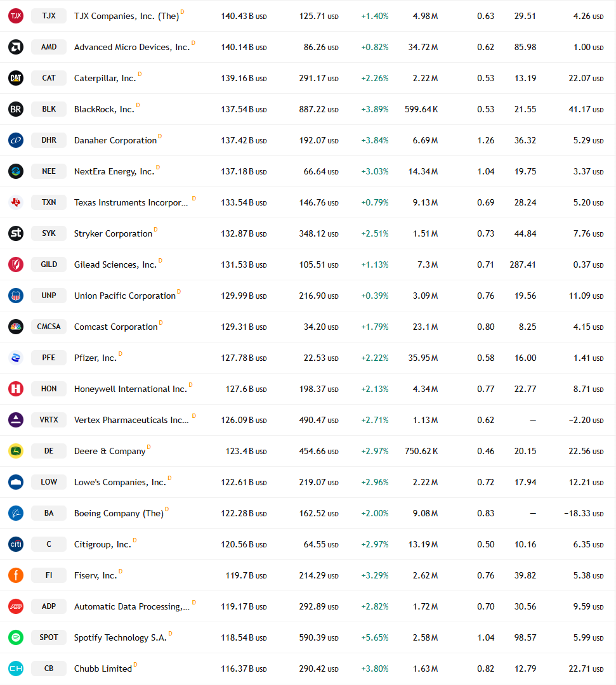Click the Fiserv logo icon
This screenshot has width=616, height=685.
[16, 575]
